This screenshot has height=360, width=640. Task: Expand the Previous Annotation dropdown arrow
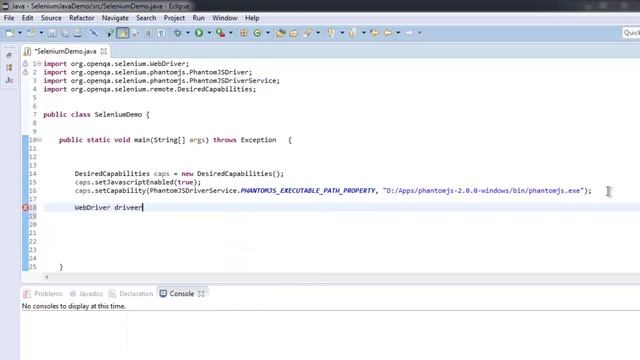[x=363, y=33]
